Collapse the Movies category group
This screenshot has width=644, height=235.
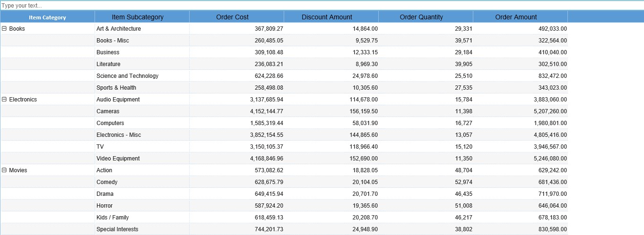coord(4,170)
